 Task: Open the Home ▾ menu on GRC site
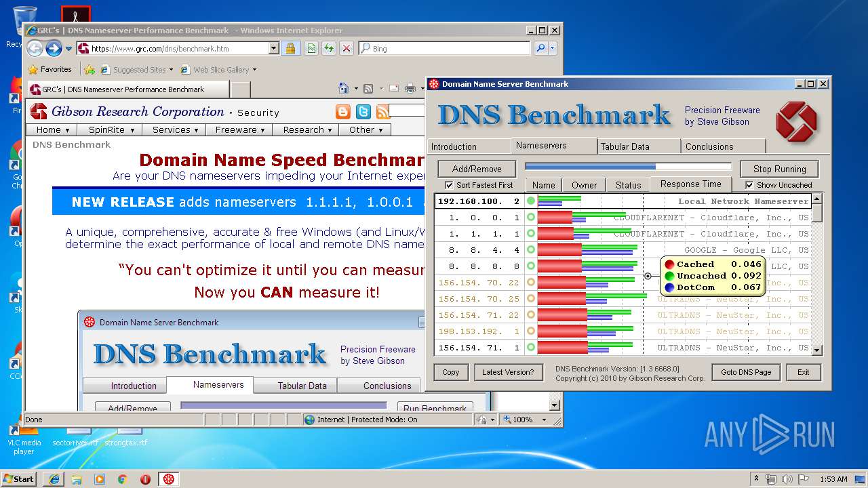pos(52,129)
